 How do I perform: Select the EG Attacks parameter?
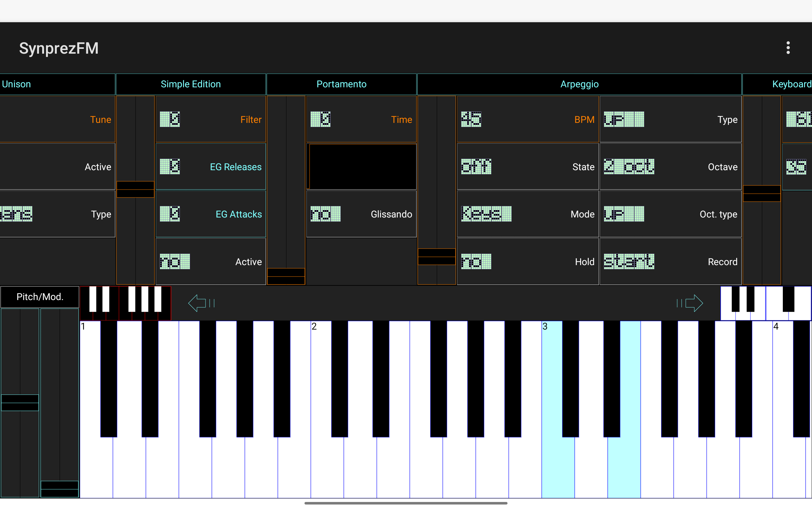click(211, 214)
